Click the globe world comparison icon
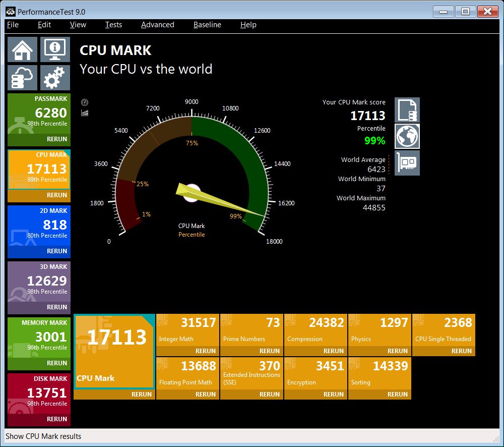 coord(407,136)
